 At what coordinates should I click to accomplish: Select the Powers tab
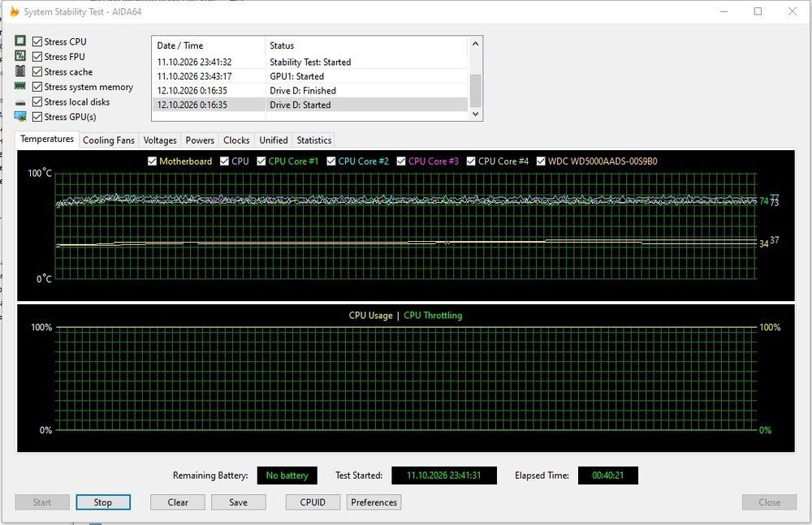[200, 140]
